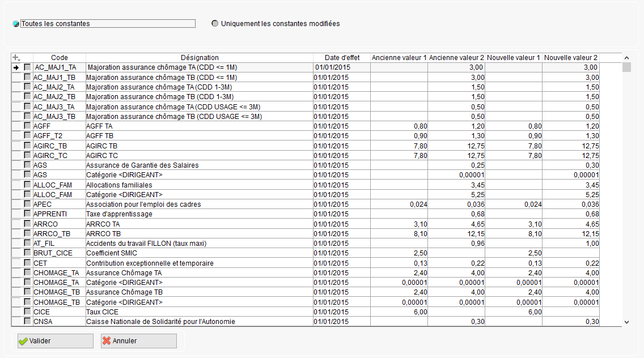The width and height of the screenshot is (644, 358).
Task: Select 'Majoration assurance chômage TA (CDD 1-3M)' cell
Action: click(199, 87)
